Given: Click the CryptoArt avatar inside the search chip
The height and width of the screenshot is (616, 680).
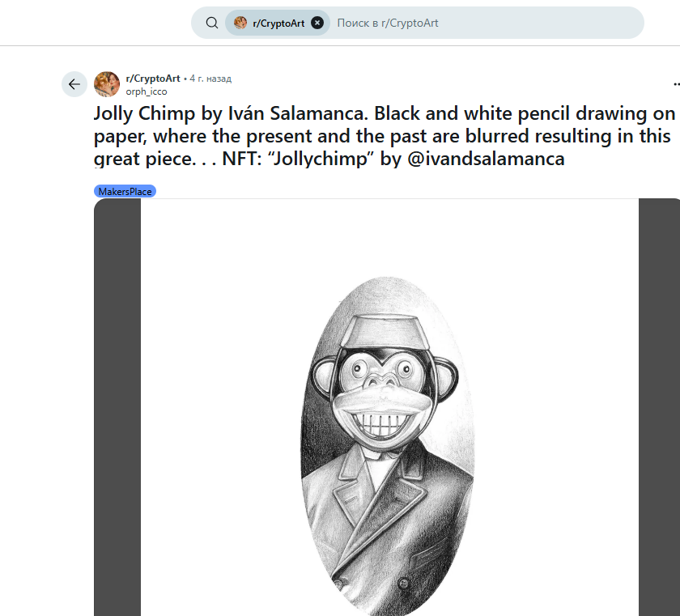Looking at the screenshot, I should pyautogui.click(x=240, y=23).
